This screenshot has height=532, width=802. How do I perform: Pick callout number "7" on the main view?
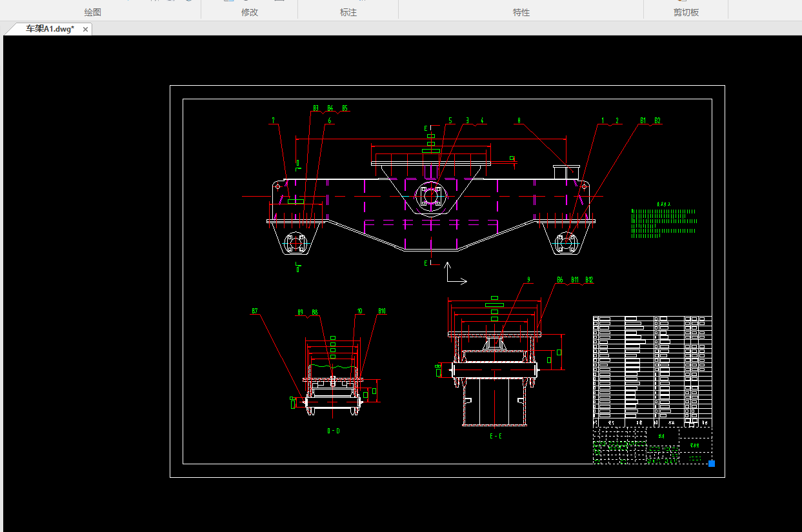coord(273,120)
